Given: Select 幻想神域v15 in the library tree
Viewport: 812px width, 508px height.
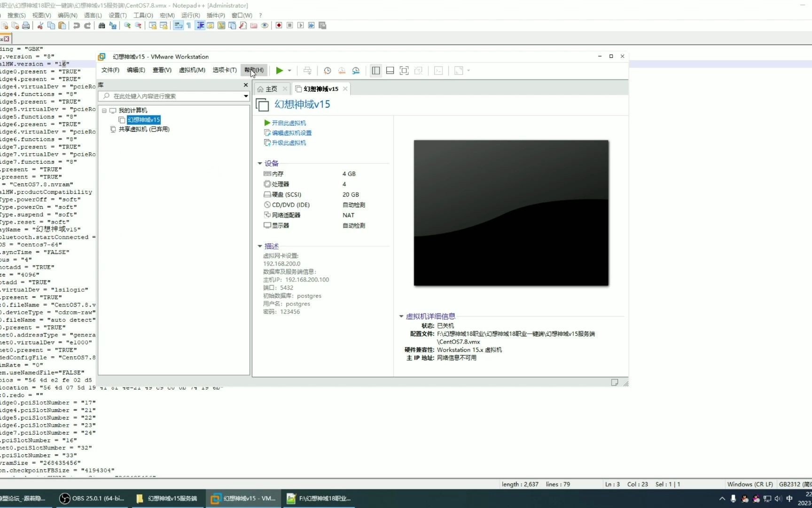Looking at the screenshot, I should click(x=144, y=120).
